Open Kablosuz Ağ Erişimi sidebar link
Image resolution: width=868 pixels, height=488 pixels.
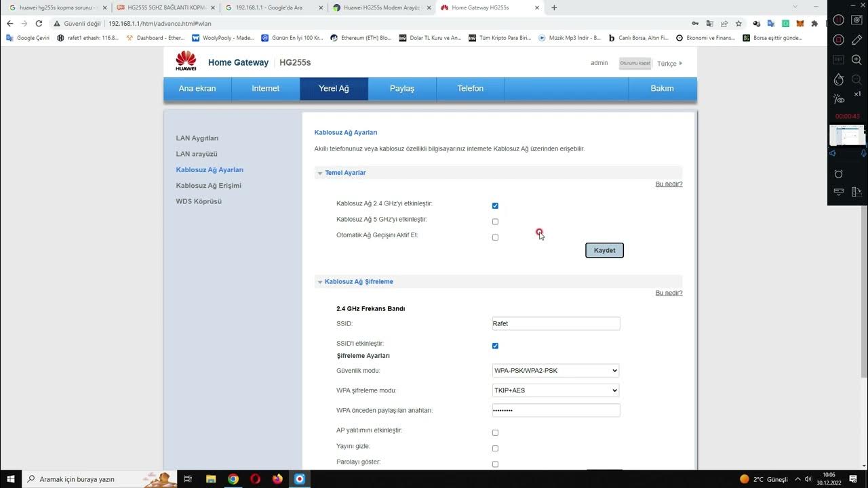point(209,186)
